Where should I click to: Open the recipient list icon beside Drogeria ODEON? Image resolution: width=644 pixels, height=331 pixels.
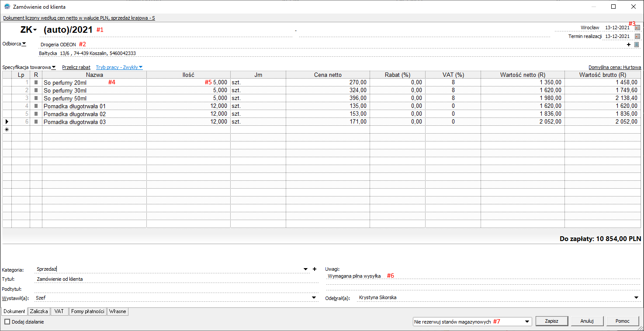tap(637, 45)
